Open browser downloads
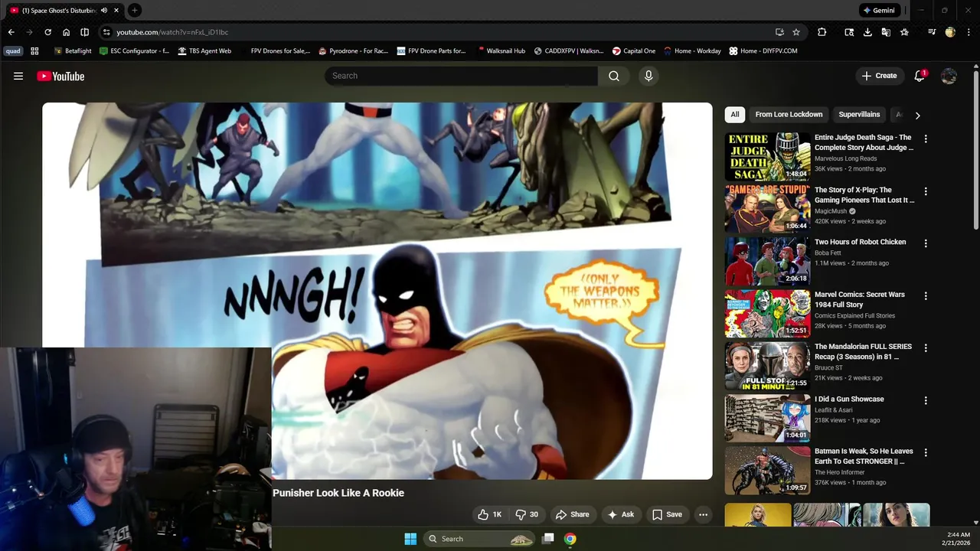This screenshot has height=551, width=980. tap(867, 32)
